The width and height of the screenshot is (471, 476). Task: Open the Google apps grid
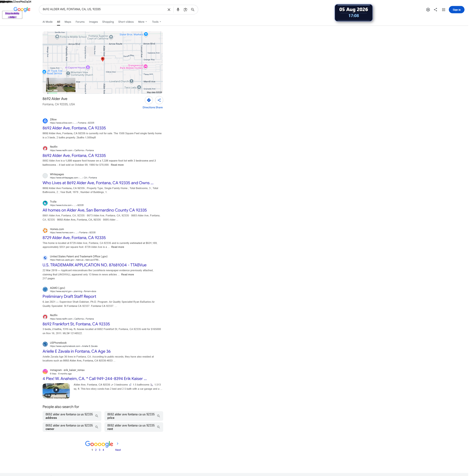click(x=443, y=10)
